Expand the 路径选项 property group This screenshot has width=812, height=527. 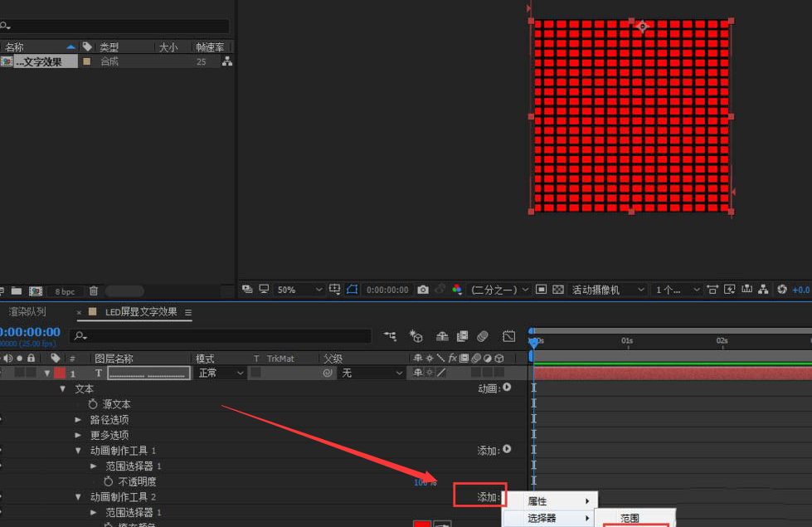pyautogui.click(x=78, y=420)
